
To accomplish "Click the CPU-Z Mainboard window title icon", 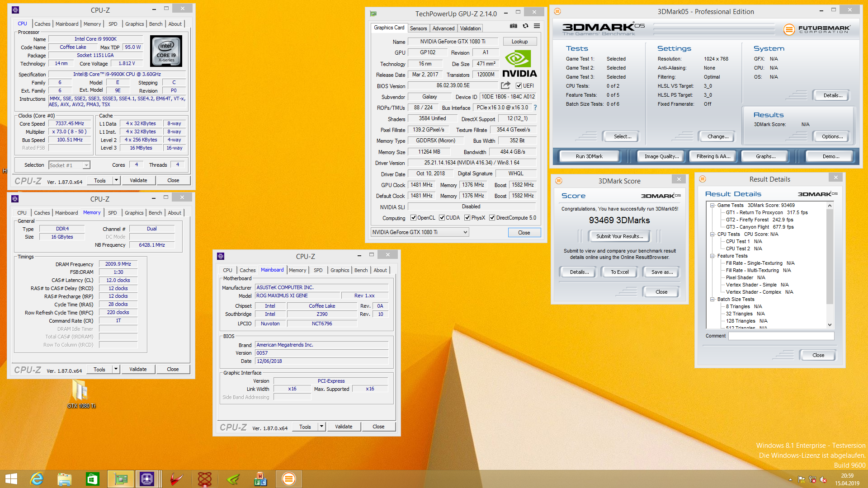I will (221, 256).
